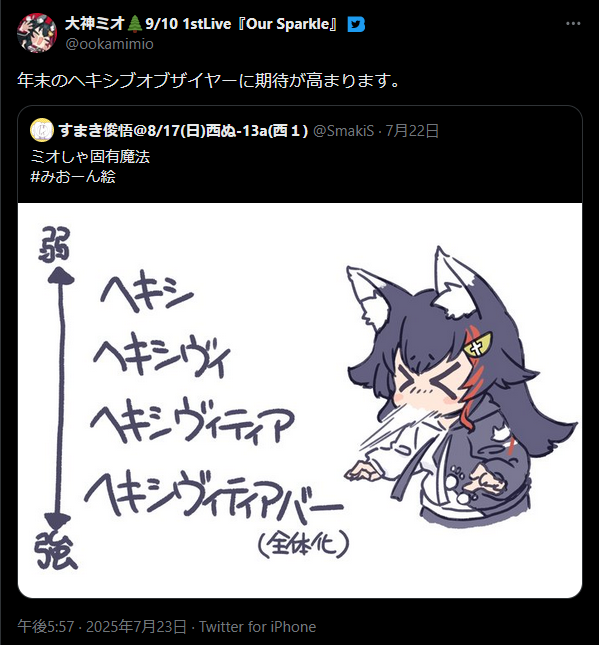Open the @ookamimio handle
Image resolution: width=599 pixels, height=645 pixels.
click(x=109, y=44)
